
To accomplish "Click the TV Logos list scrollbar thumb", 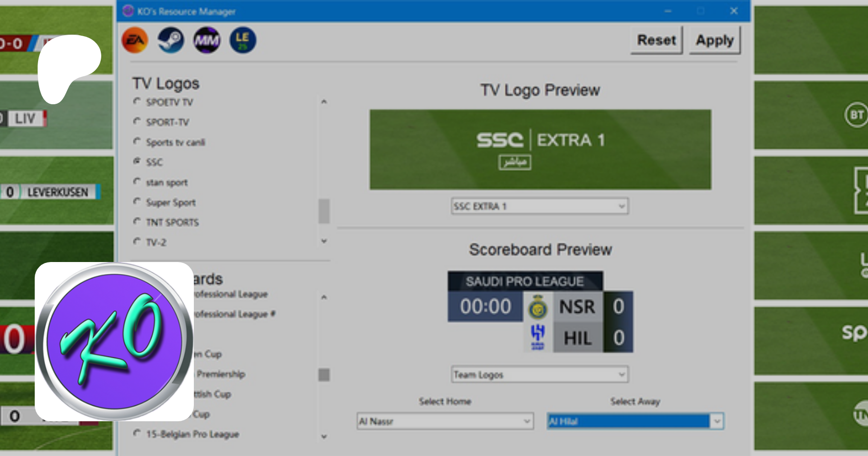I will tap(324, 211).
